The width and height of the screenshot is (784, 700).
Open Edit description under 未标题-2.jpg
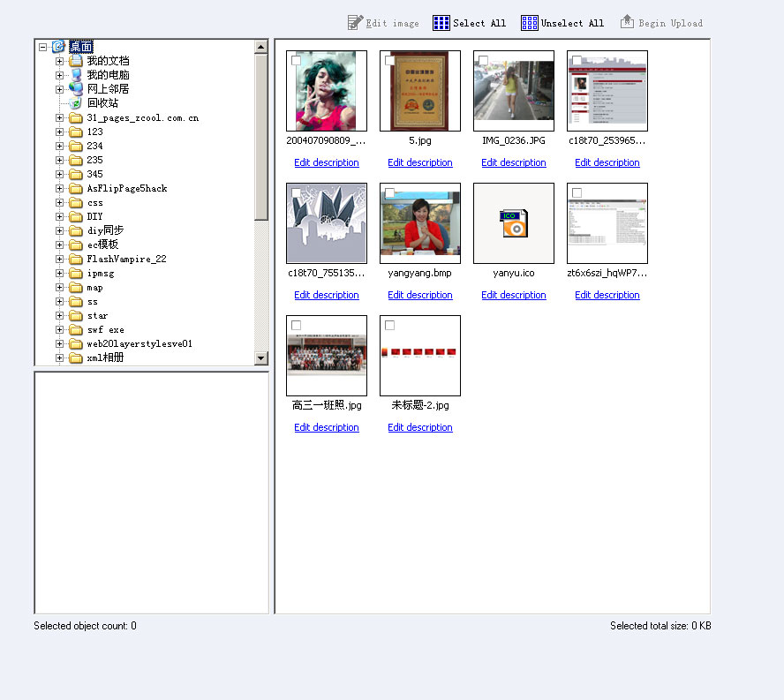tap(420, 427)
